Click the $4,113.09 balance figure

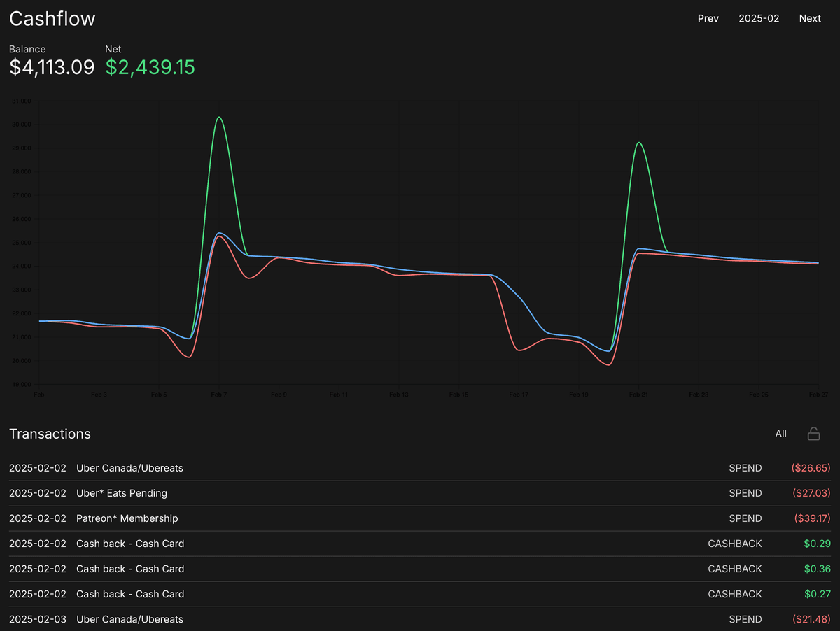[x=52, y=67]
